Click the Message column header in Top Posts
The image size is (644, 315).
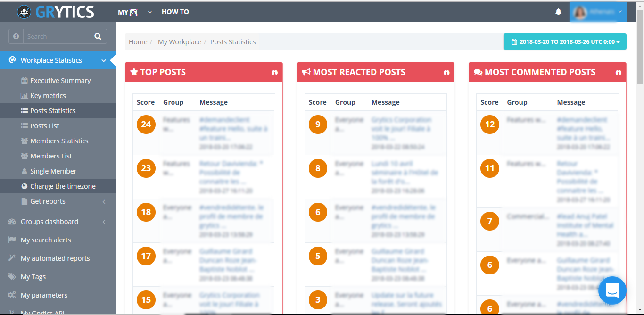214,102
